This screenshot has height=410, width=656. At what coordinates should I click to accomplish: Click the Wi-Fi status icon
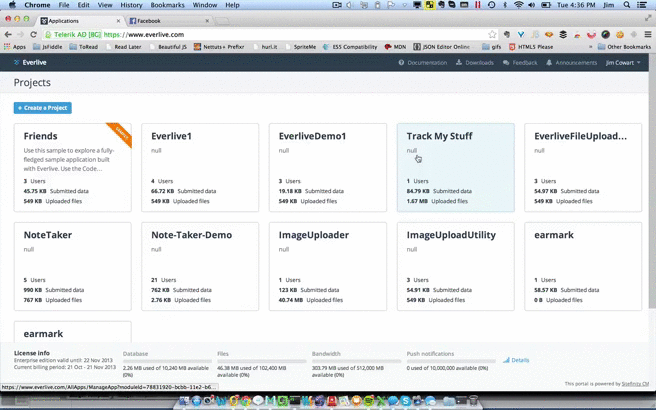click(518, 5)
